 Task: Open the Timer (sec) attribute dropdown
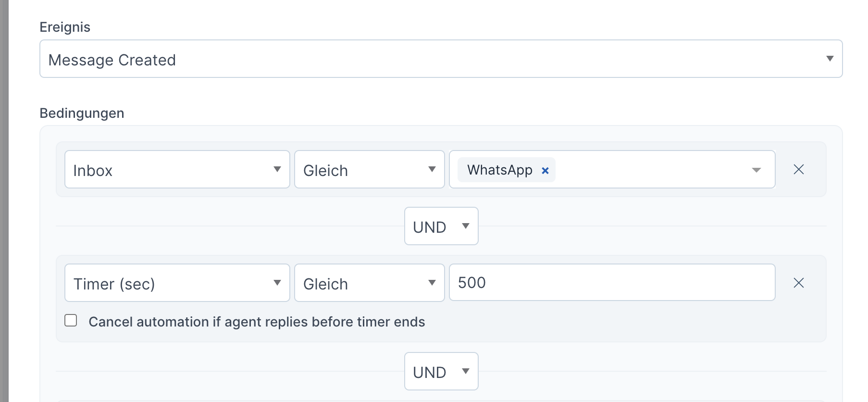pyautogui.click(x=177, y=283)
